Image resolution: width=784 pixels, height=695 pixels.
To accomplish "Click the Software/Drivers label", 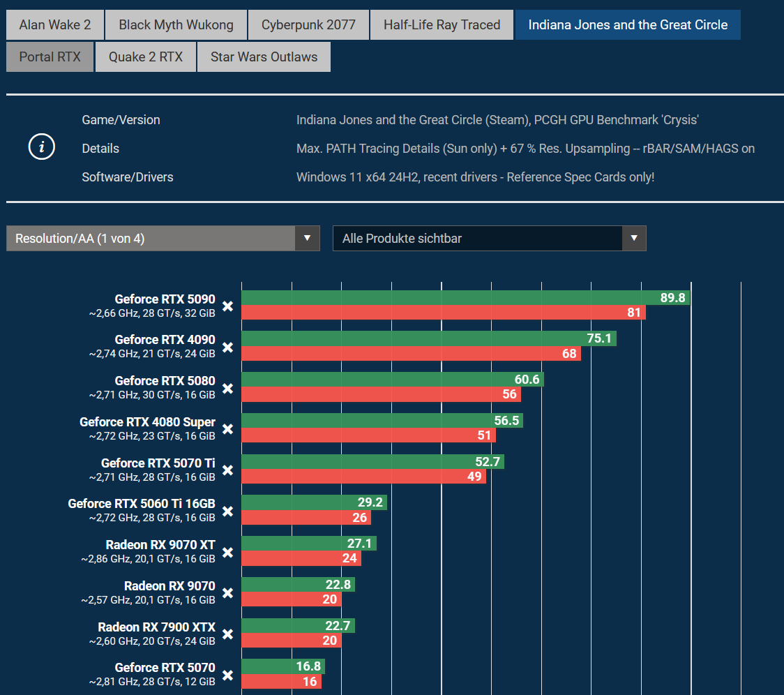I will [x=128, y=177].
